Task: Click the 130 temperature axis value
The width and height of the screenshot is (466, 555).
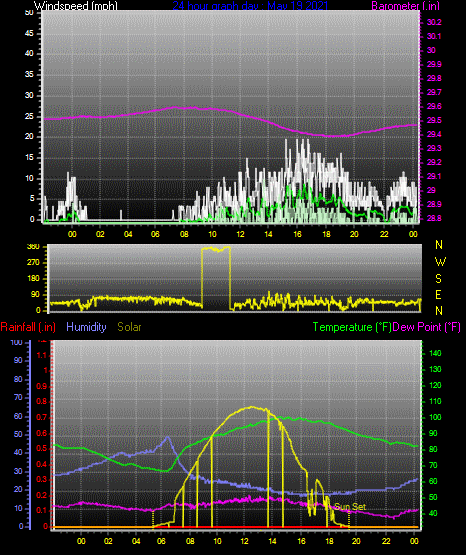Action: pyautogui.click(x=435, y=370)
